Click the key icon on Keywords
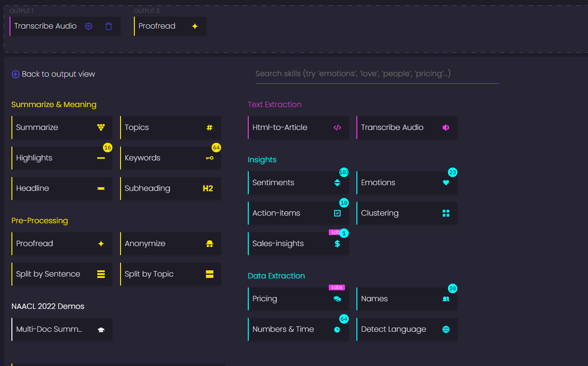588x366 pixels. pos(210,158)
